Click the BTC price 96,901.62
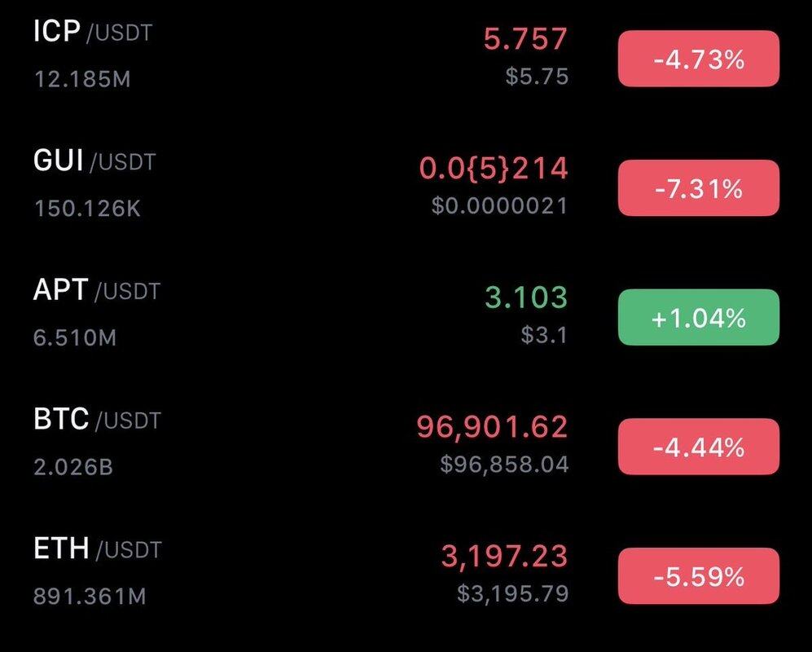 tap(492, 426)
